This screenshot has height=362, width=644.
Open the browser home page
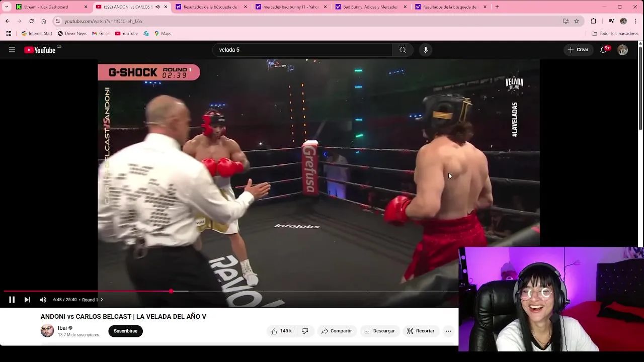(43, 21)
